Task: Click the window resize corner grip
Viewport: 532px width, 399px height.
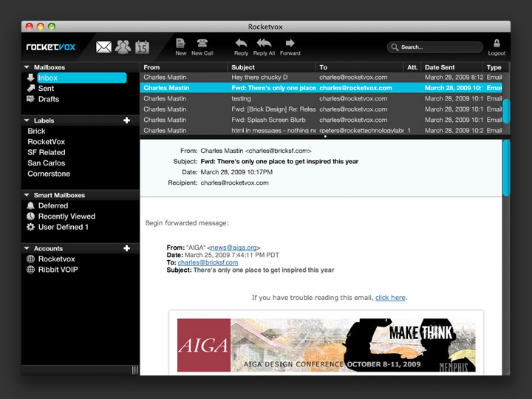Action: pyautogui.click(x=507, y=372)
